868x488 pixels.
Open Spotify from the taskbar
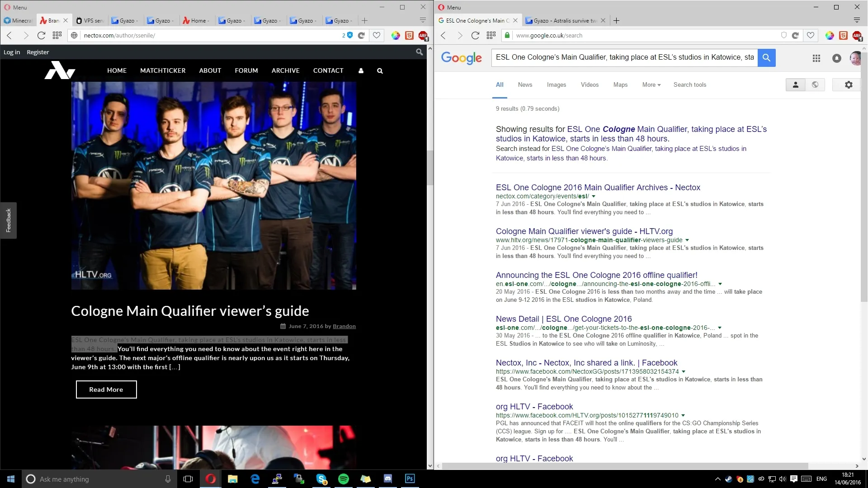point(344,479)
